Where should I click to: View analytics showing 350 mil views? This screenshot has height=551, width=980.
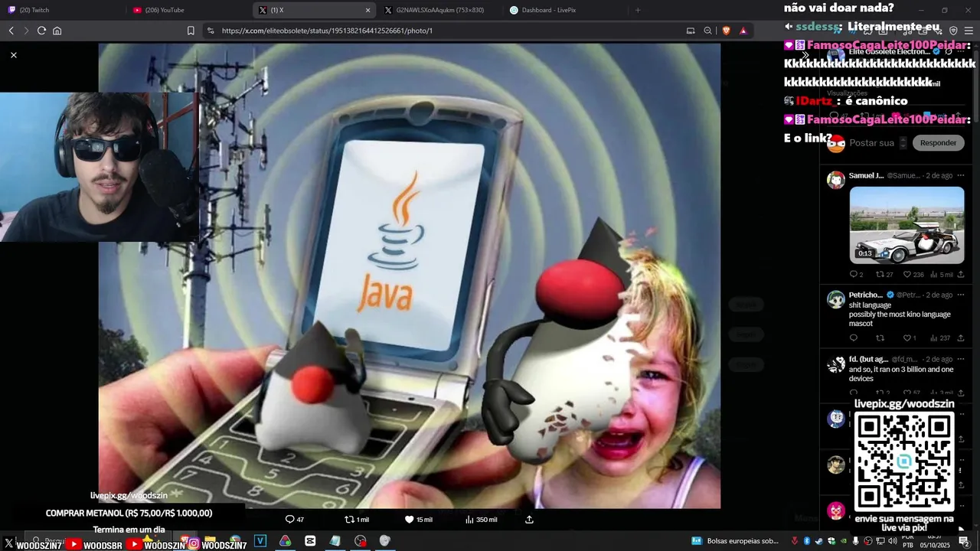click(481, 520)
